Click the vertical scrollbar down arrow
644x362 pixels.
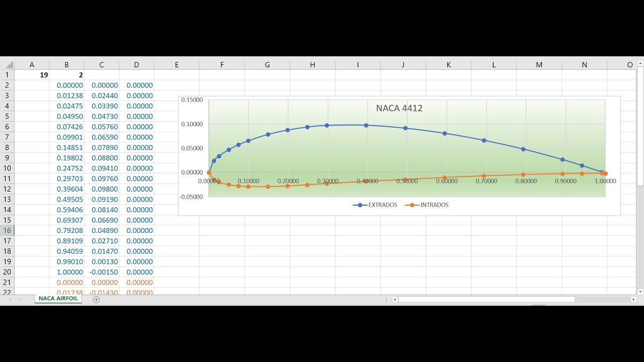640,292
